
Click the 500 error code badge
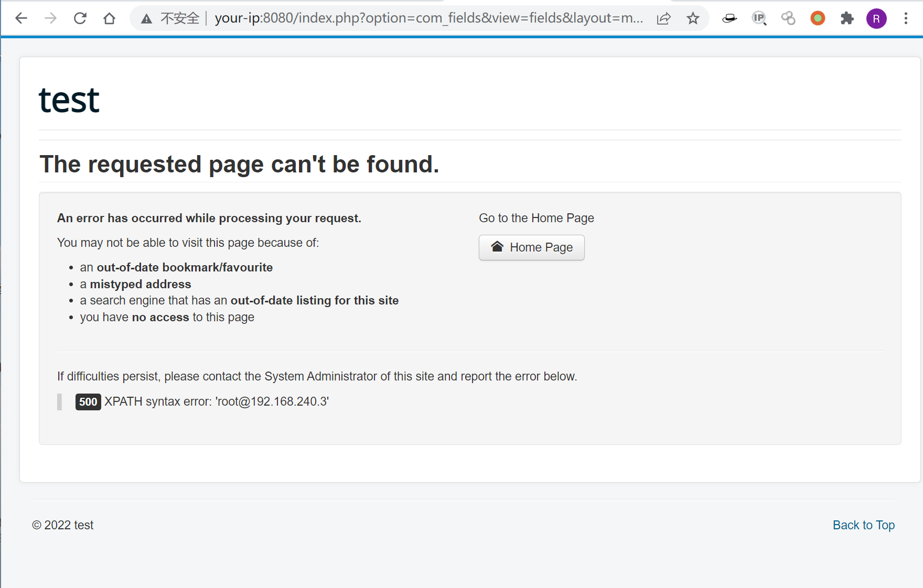pyautogui.click(x=88, y=402)
